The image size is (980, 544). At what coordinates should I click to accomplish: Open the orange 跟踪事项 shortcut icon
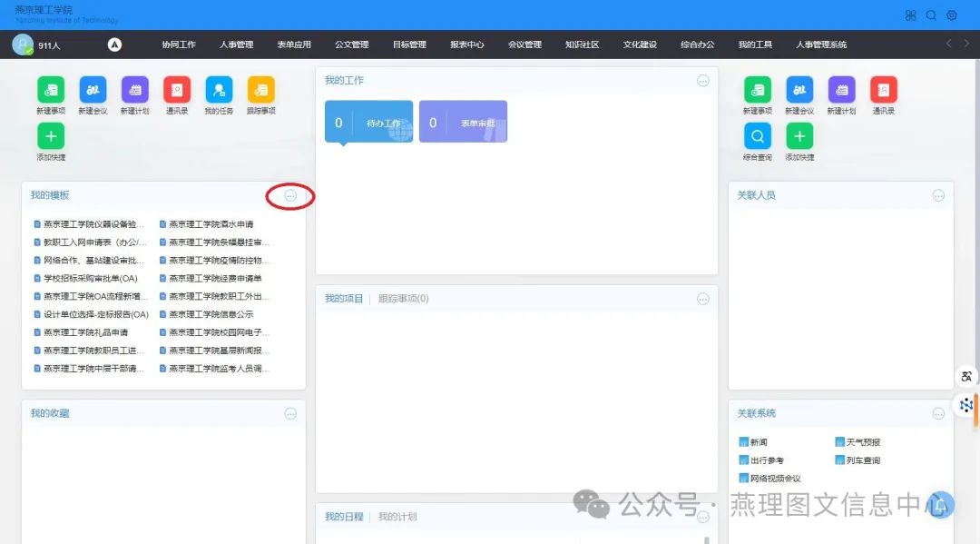[260, 90]
